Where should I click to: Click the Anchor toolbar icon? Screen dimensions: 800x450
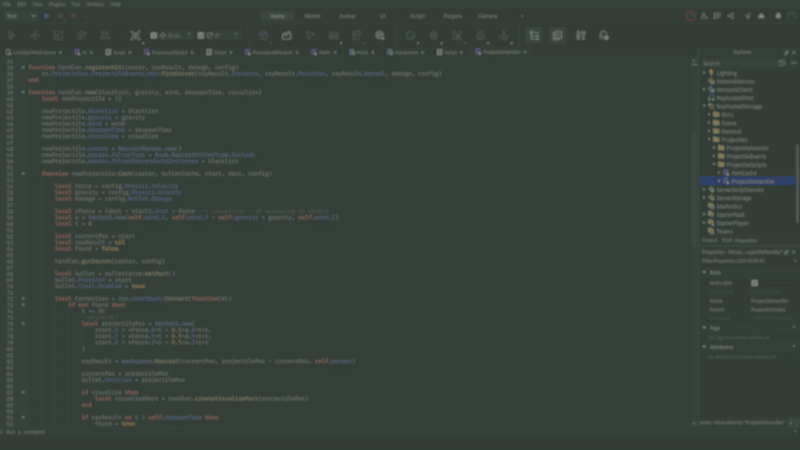pyautogui.click(x=504, y=36)
